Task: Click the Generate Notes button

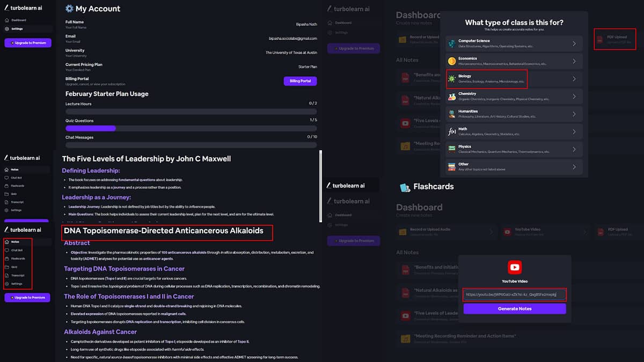Action: tap(515, 309)
